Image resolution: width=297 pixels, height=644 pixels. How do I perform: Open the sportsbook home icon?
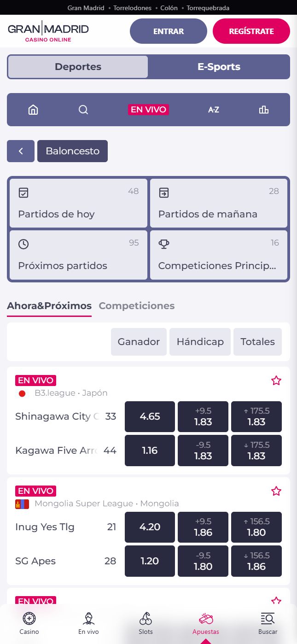point(33,110)
